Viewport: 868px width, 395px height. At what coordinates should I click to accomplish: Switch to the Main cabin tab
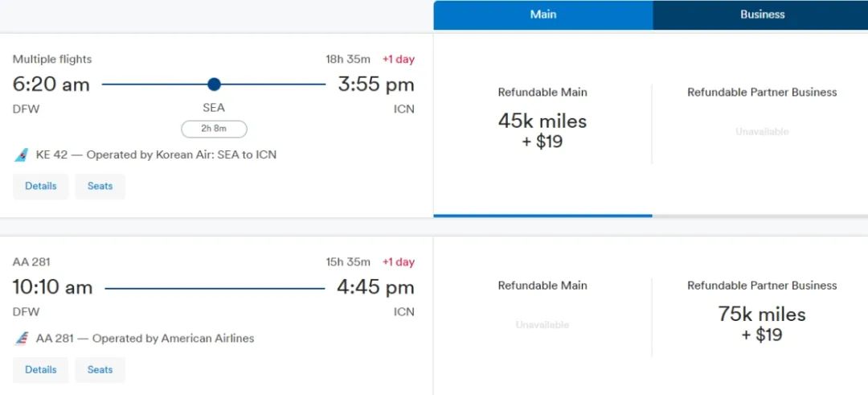(543, 14)
